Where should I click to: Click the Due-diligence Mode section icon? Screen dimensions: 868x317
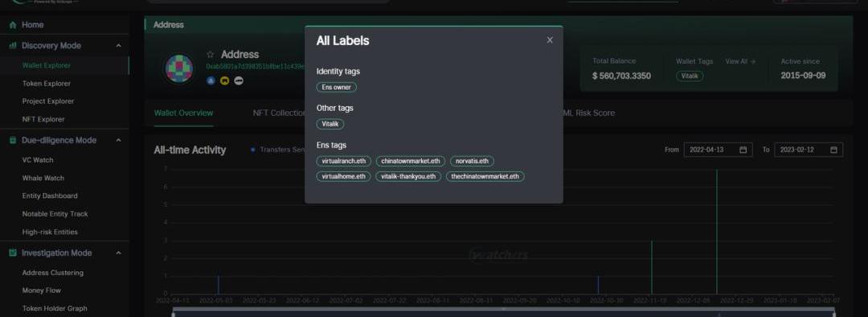(13, 140)
